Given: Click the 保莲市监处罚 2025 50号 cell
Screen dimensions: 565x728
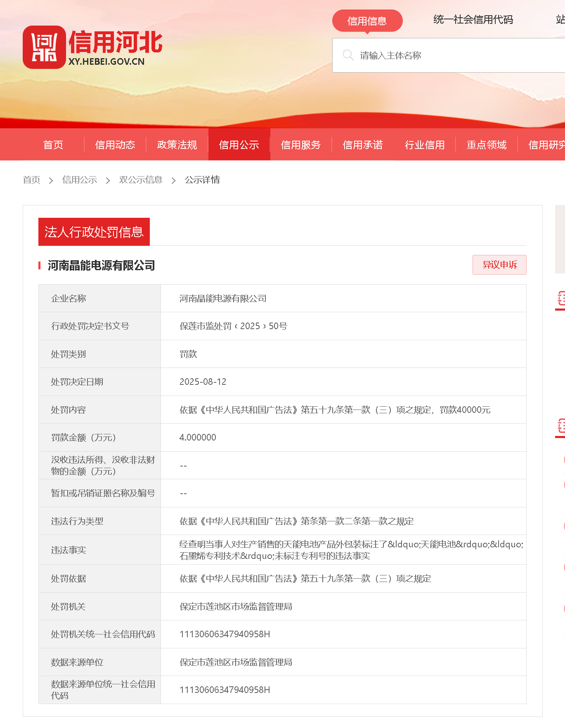Looking at the screenshot, I should tap(343, 326).
